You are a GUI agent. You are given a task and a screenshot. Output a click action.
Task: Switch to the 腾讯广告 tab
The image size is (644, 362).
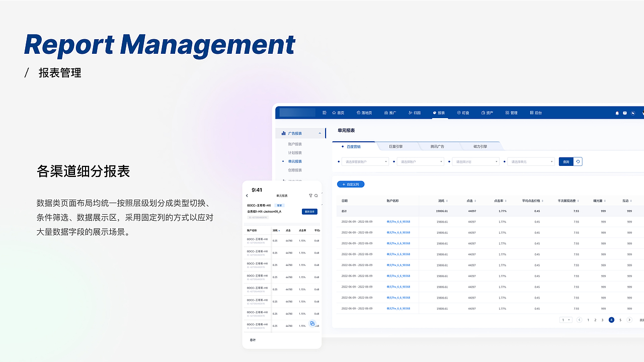pos(438,146)
